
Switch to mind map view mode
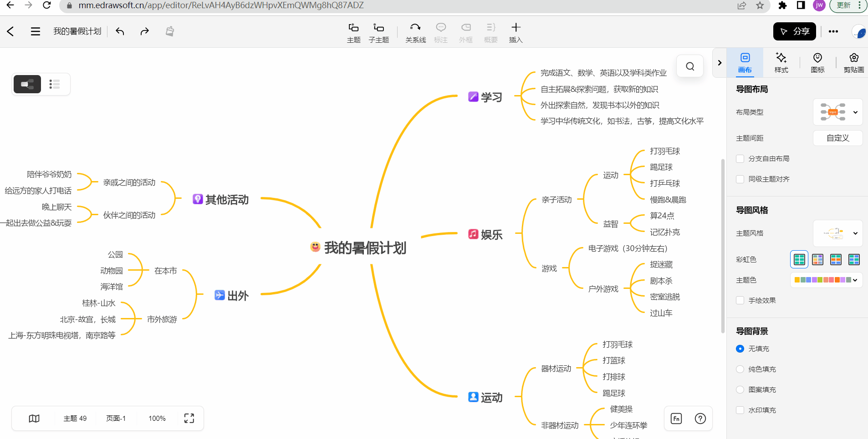pyautogui.click(x=27, y=84)
